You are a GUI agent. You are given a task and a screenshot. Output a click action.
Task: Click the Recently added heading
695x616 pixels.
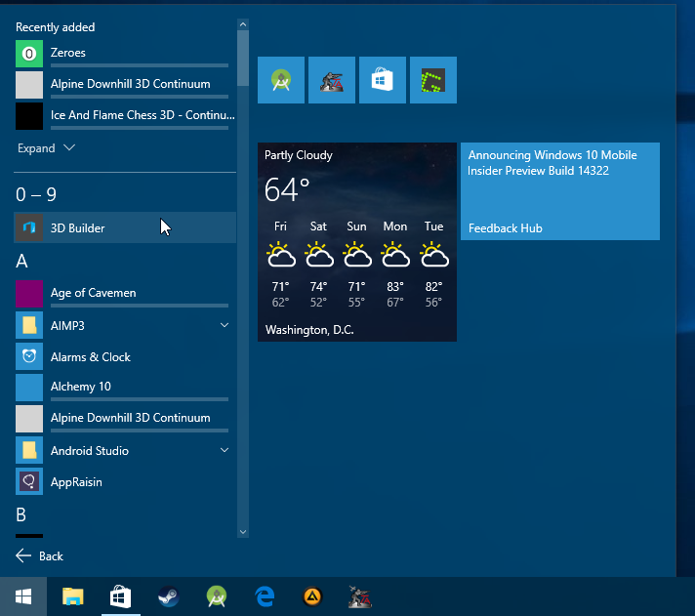click(x=56, y=27)
